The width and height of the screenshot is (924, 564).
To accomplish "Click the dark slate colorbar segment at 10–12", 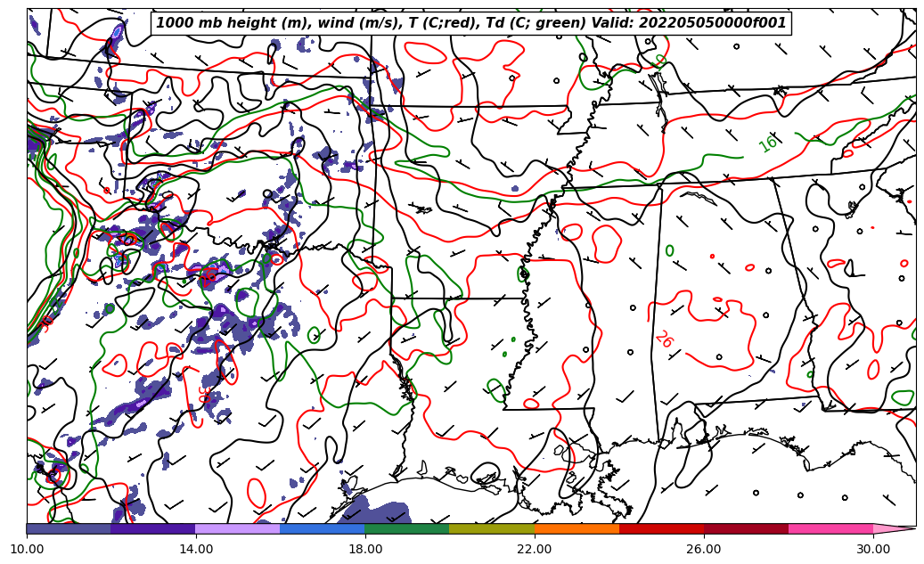I will (69, 528).
